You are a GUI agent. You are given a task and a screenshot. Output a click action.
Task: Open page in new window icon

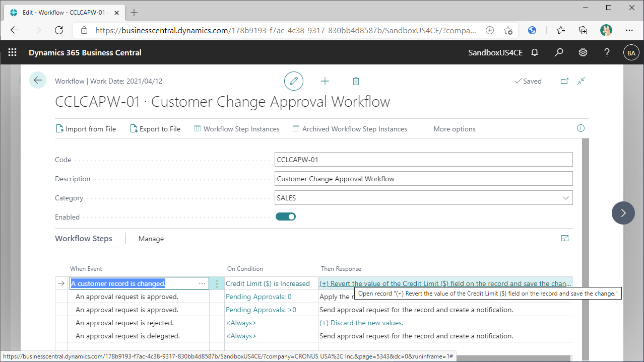(564, 81)
